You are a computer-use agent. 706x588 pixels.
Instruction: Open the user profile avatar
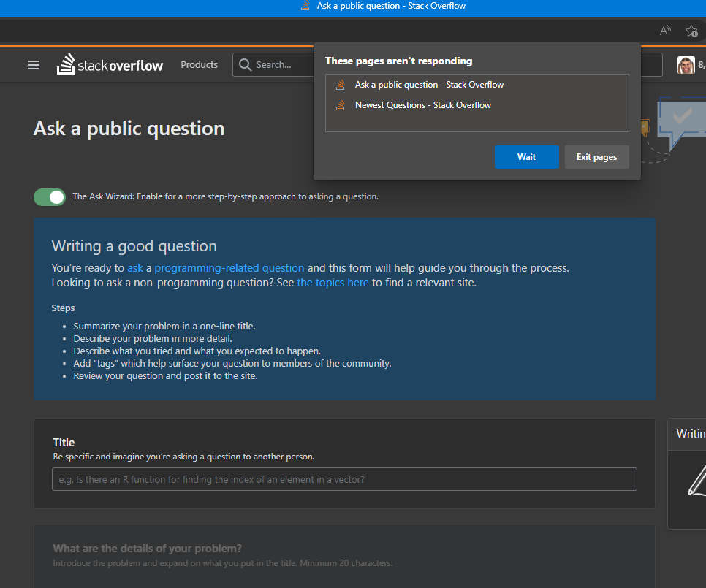tap(686, 65)
